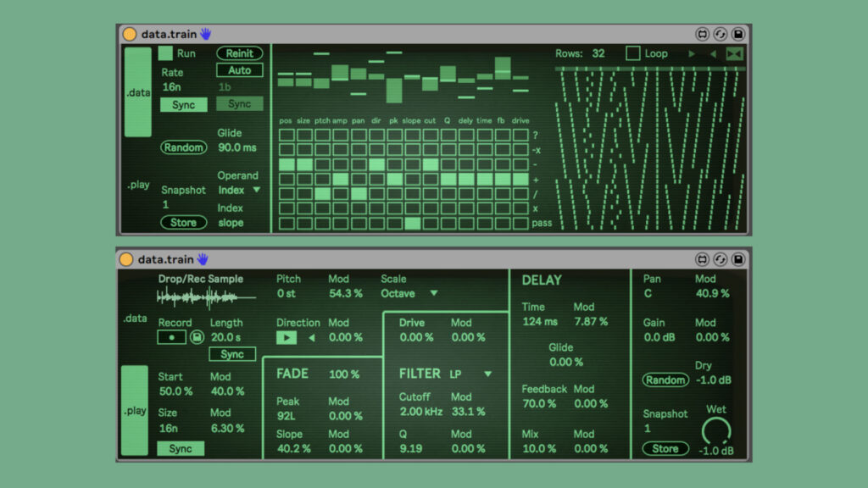This screenshot has height=488, width=868.
Task: Select forward playback arrow next to Loop
Action: pyautogui.click(x=692, y=53)
